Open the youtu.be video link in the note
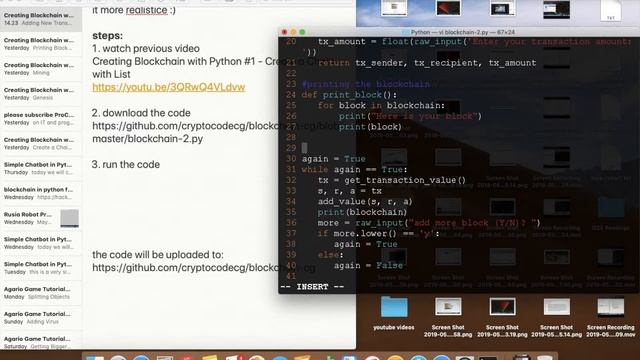The height and width of the screenshot is (360, 640). pyautogui.click(x=169, y=87)
